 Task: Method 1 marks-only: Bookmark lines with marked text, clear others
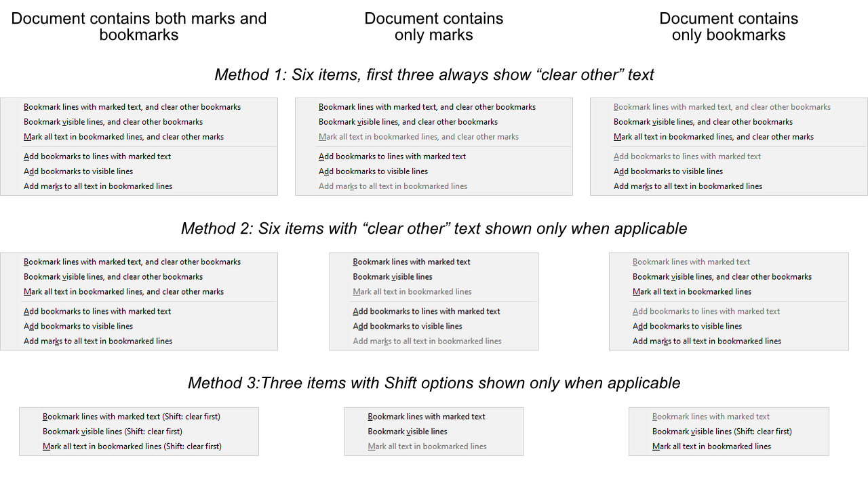point(434,106)
